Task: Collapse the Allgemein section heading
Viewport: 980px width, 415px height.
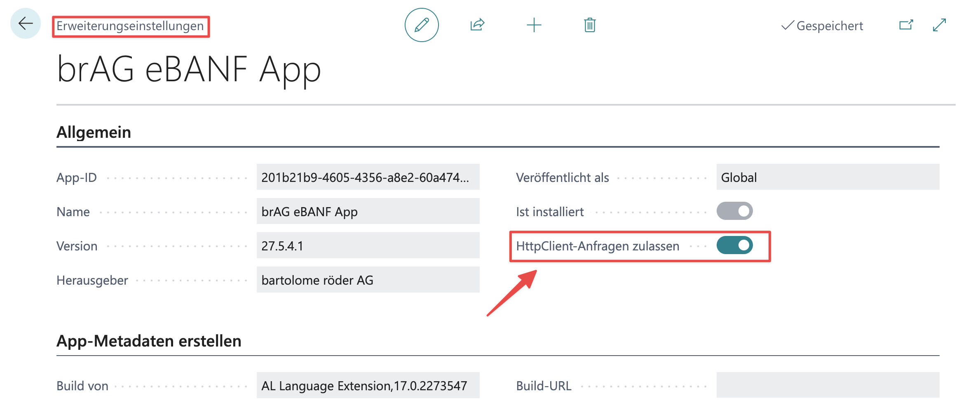Action: [94, 132]
